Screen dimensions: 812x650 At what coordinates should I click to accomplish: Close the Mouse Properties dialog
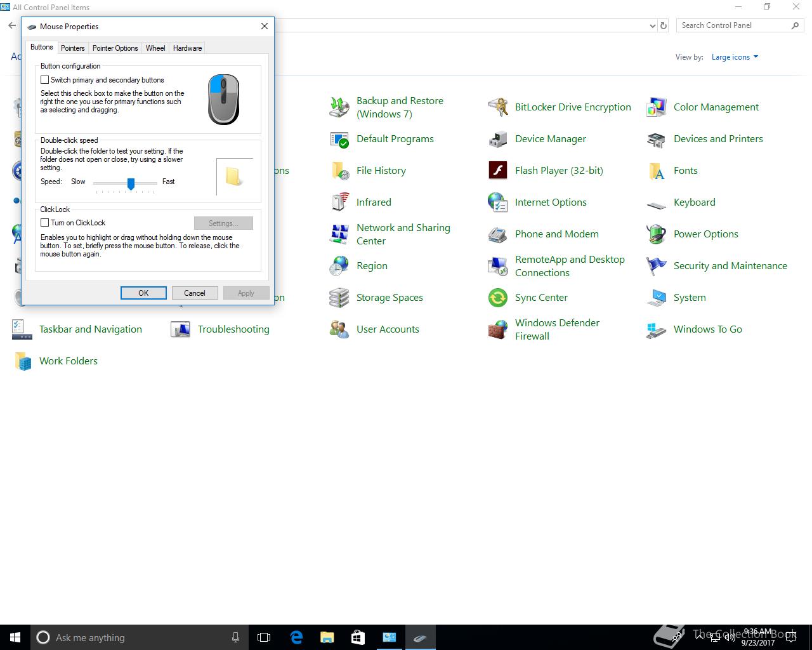265,26
